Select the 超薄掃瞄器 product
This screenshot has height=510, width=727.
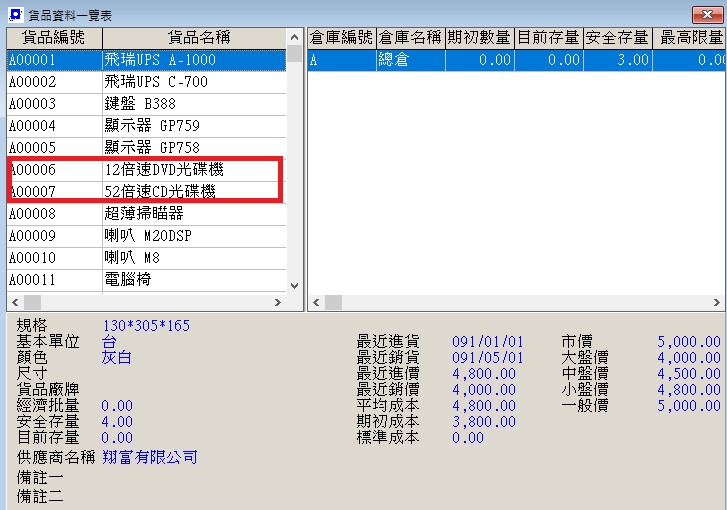[144, 213]
